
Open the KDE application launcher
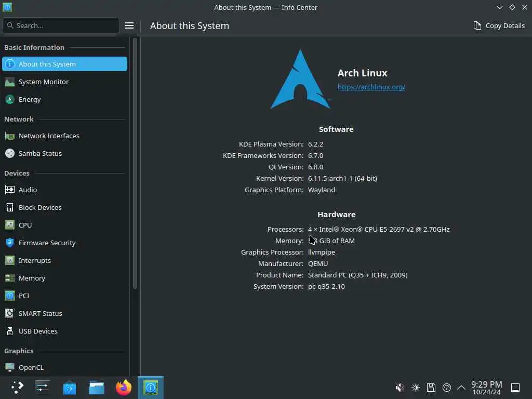coord(17,388)
